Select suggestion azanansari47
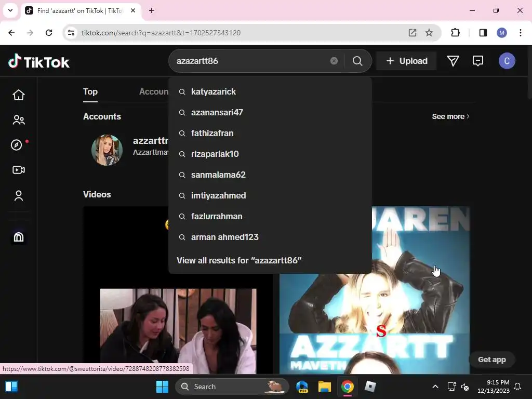Image resolution: width=532 pixels, height=399 pixels. (x=270, y=112)
